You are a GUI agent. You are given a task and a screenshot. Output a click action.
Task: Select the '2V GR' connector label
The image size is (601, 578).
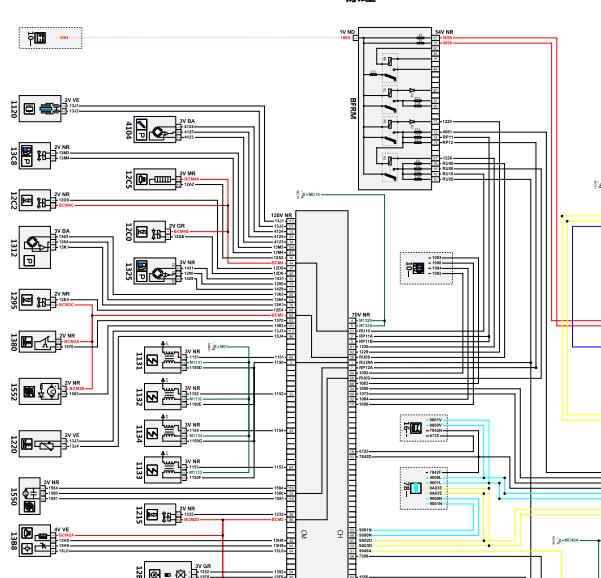point(177,226)
